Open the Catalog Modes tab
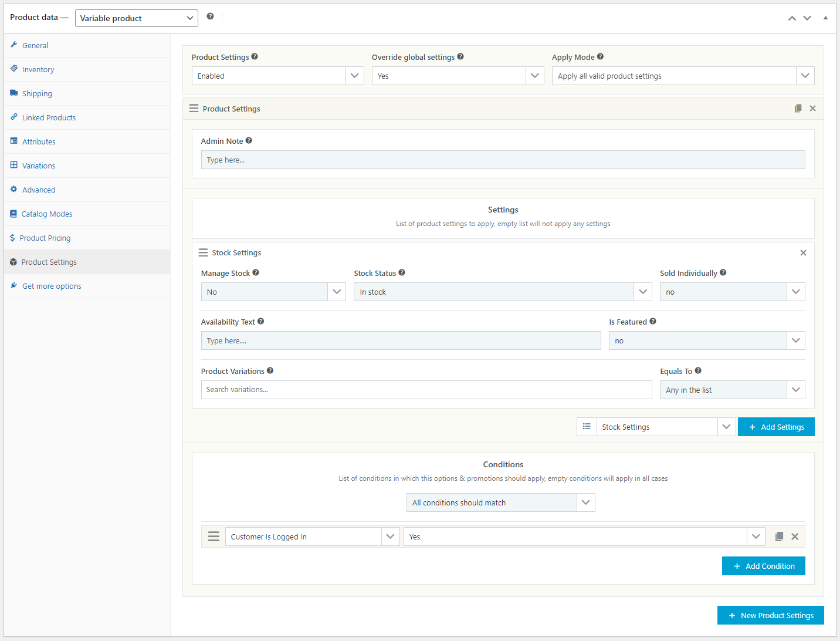This screenshot has height=641, width=840. (47, 213)
